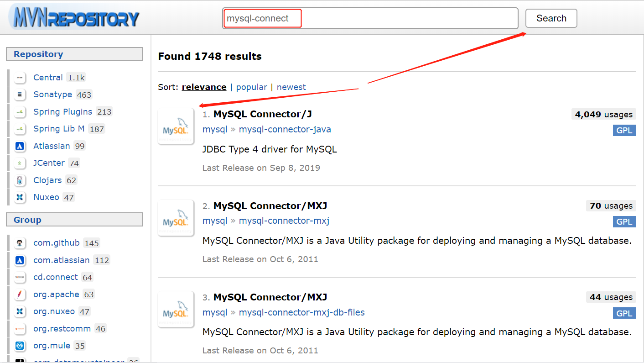Image resolution: width=644 pixels, height=363 pixels.
Task: Open MySQL logo thumbnail for mysql-connector-mxj
Action: pos(176,218)
